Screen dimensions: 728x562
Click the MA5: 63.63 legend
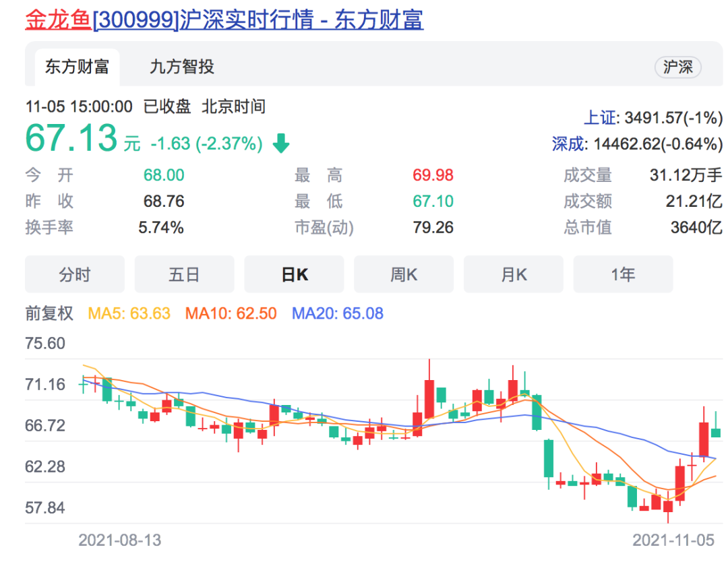[129, 313]
